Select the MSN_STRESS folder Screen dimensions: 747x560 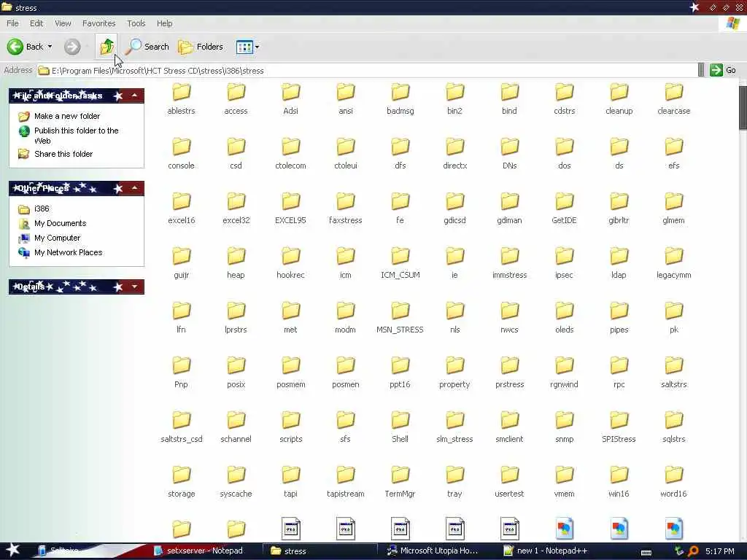point(400,319)
